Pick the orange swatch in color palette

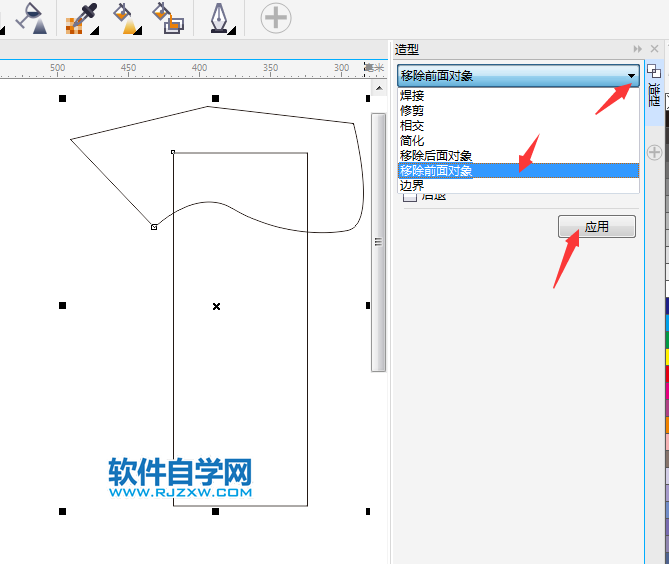667,425
